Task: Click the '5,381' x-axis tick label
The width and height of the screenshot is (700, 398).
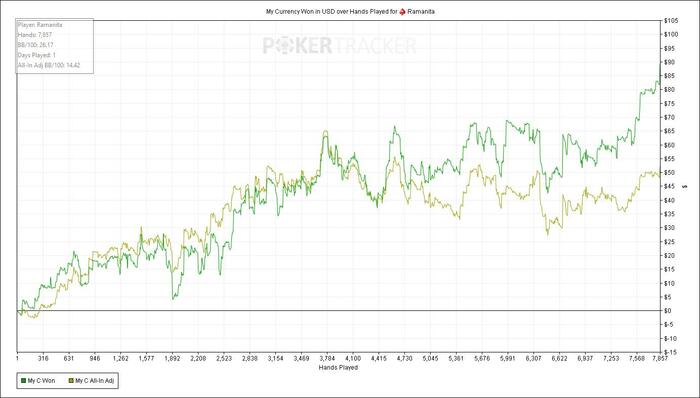Action: (x=456, y=358)
